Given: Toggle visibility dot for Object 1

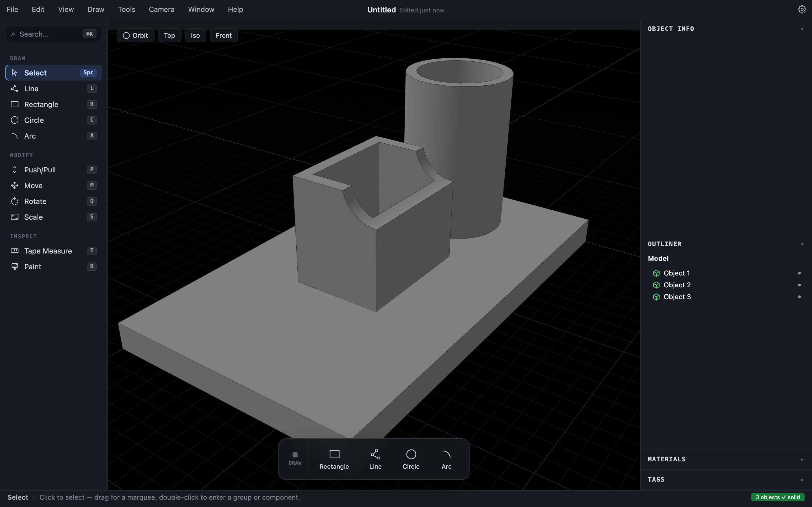Looking at the screenshot, I should [x=799, y=273].
